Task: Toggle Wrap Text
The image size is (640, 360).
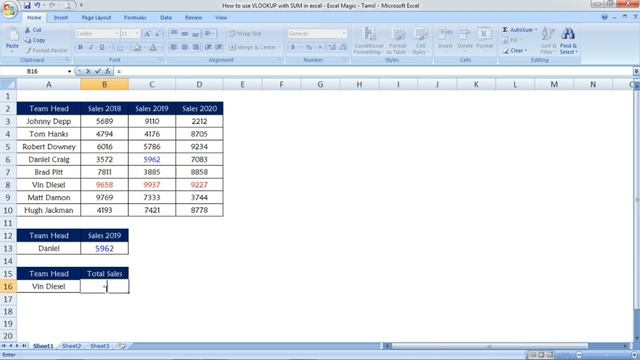Action: [245, 33]
